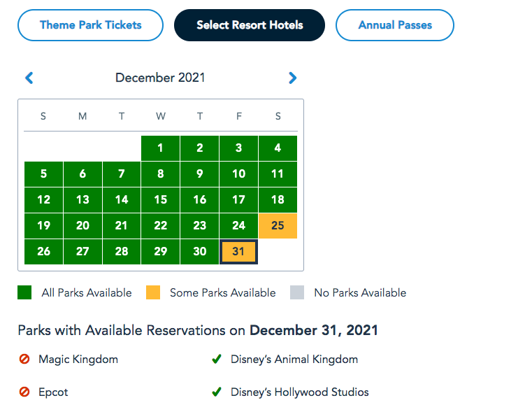Switch to Theme Park Tickets tab
Viewport: 532px width, 412px height.
[x=91, y=25]
